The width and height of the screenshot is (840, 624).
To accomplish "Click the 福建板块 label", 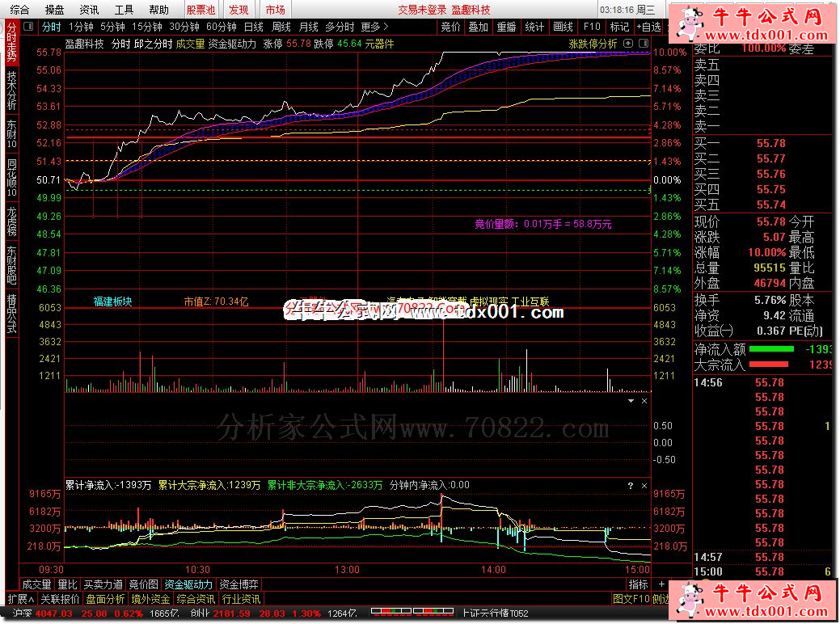I will pyautogui.click(x=112, y=301).
